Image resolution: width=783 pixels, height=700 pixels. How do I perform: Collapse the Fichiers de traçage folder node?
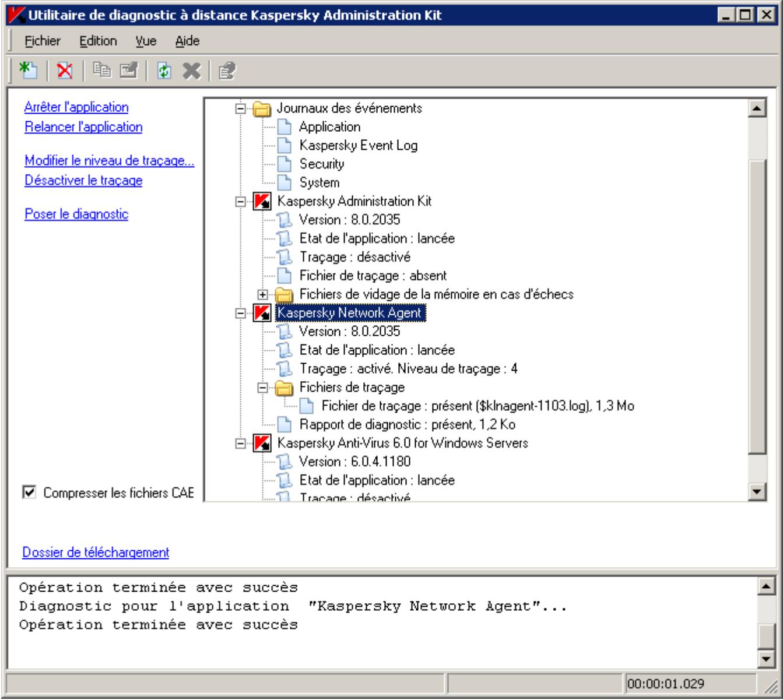click(x=262, y=388)
